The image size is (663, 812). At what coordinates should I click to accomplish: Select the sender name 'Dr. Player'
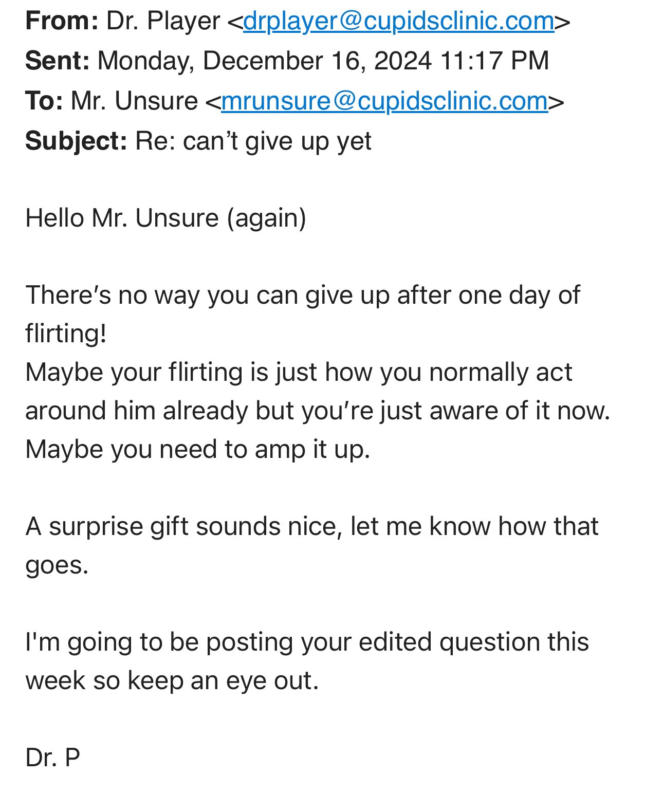pos(163,22)
